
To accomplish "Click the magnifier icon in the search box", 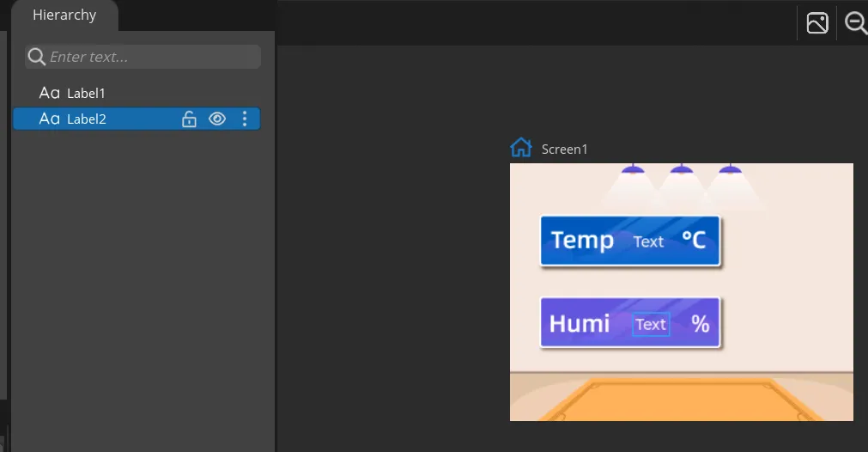I will [x=37, y=57].
